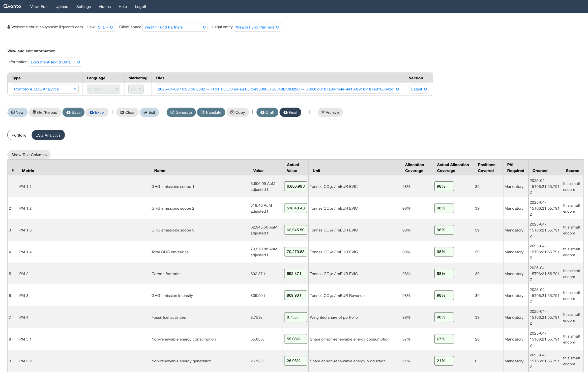The height and width of the screenshot is (372, 588).
Task: Click the Generate pencil icon button
Action: 181,112
